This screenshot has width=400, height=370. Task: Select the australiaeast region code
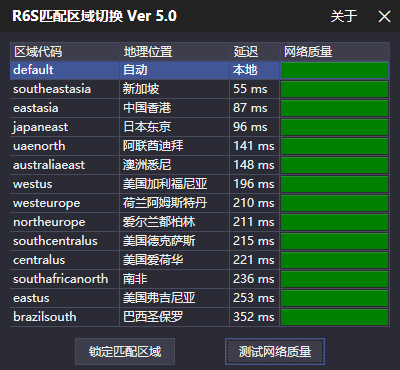(x=49, y=165)
